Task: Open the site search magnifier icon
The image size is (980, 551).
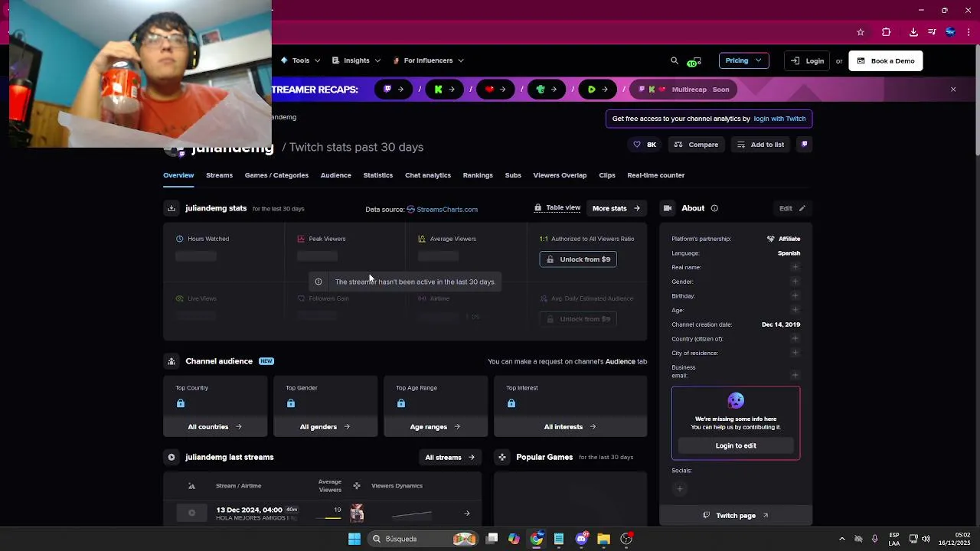Action: (x=675, y=60)
